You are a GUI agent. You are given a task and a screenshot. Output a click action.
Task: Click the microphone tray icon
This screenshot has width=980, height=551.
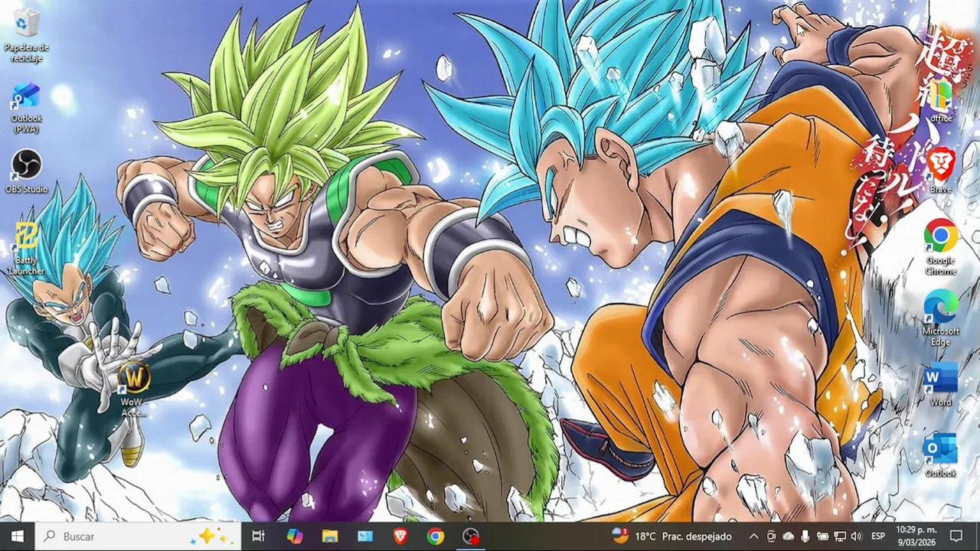coord(805,536)
